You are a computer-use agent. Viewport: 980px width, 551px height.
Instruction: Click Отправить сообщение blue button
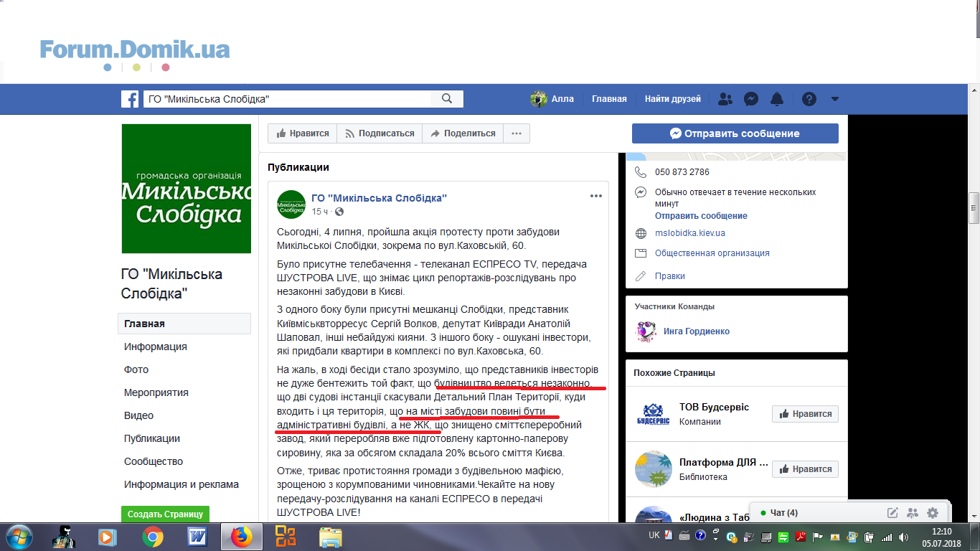tap(735, 133)
